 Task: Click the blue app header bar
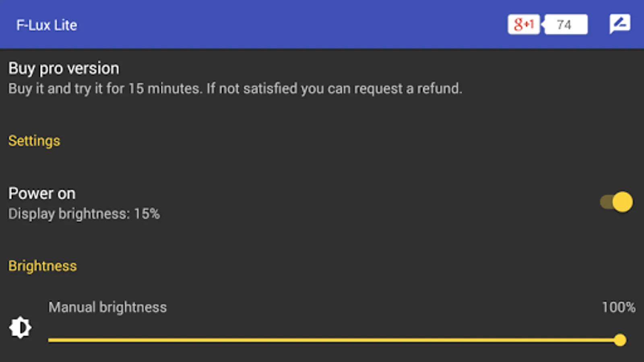click(322, 24)
